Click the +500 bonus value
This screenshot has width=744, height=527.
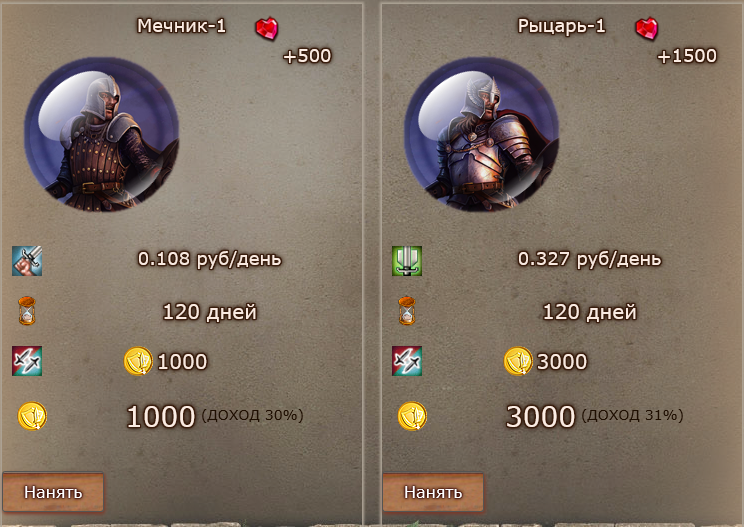click(307, 56)
